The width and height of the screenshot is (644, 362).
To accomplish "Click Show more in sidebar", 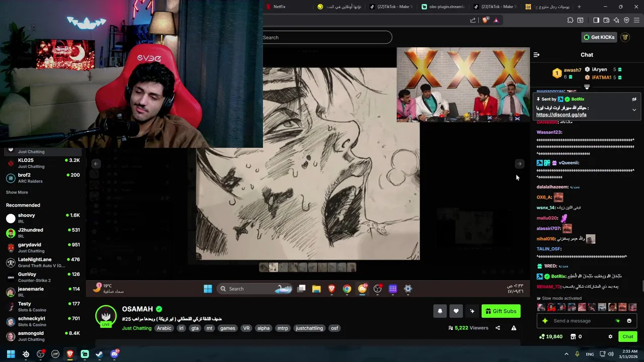I will 17,193.
